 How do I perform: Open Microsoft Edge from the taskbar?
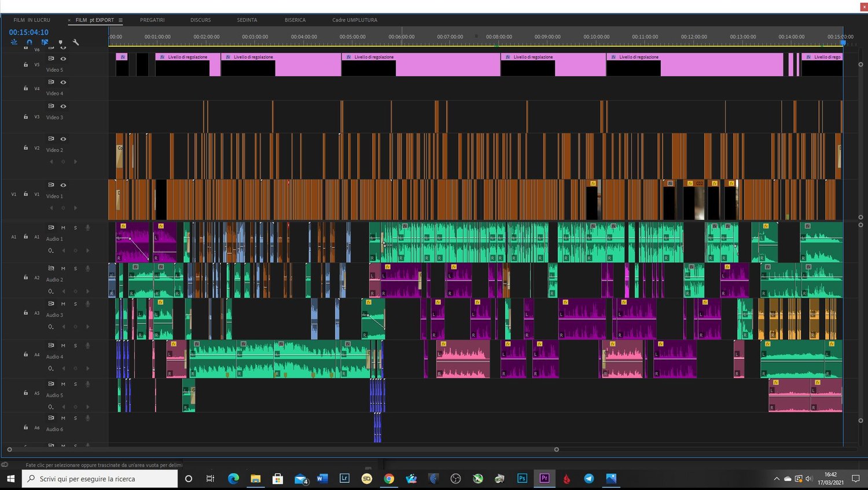[233, 478]
